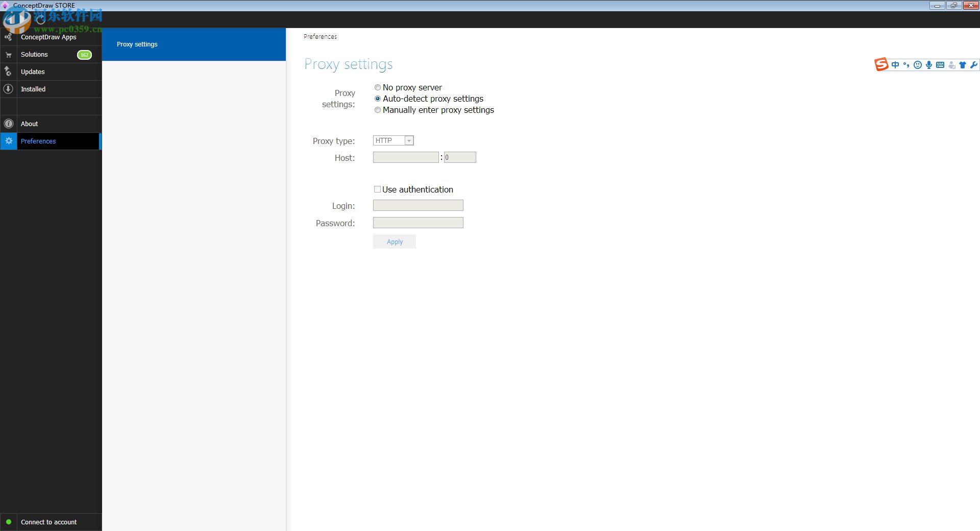980x531 pixels.
Task: Click the proxy Host address field
Action: tap(406, 157)
